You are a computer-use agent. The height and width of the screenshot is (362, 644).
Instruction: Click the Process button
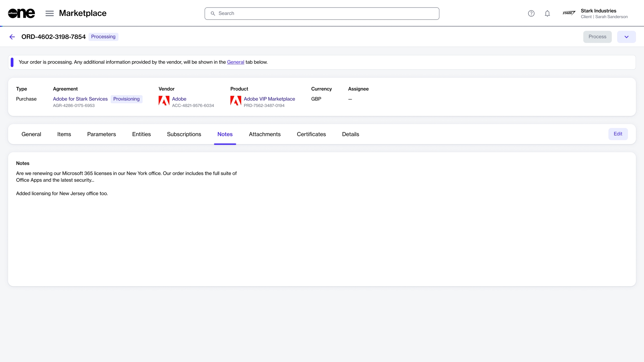tap(597, 37)
